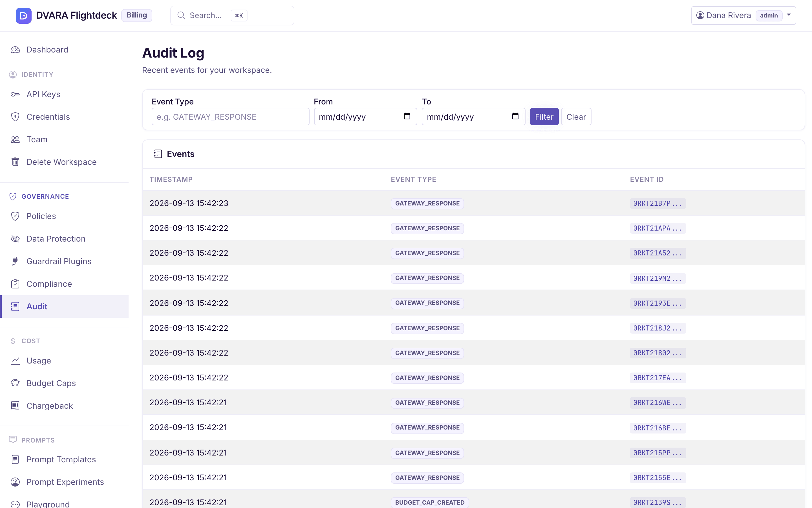Click the search magnifier icon

point(181,16)
